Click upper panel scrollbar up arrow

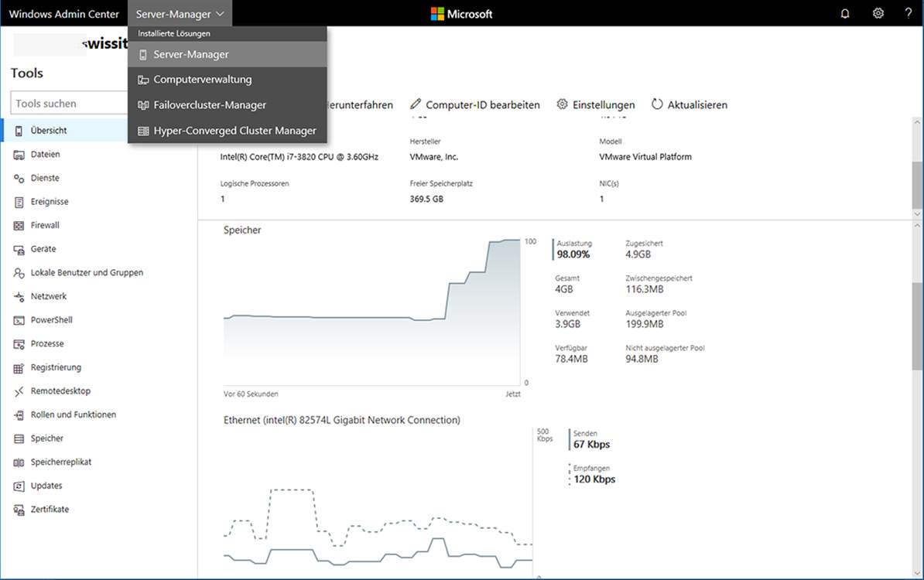click(917, 122)
